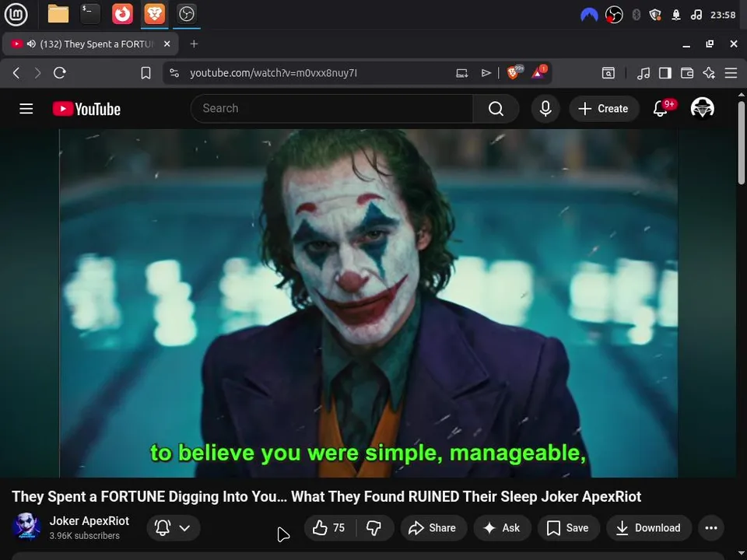Screen dimensions: 747x560
Task: Click the cast/install icon in the address bar
Action: point(461,73)
